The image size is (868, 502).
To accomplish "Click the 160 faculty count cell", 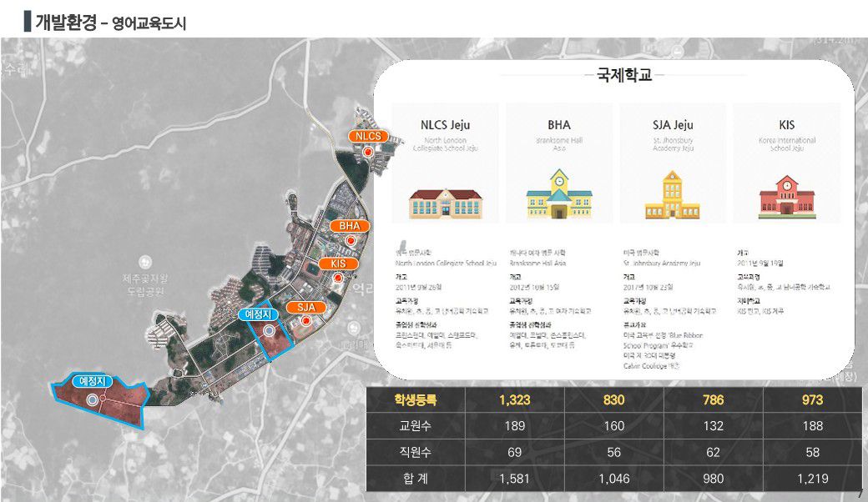I will click(614, 426).
